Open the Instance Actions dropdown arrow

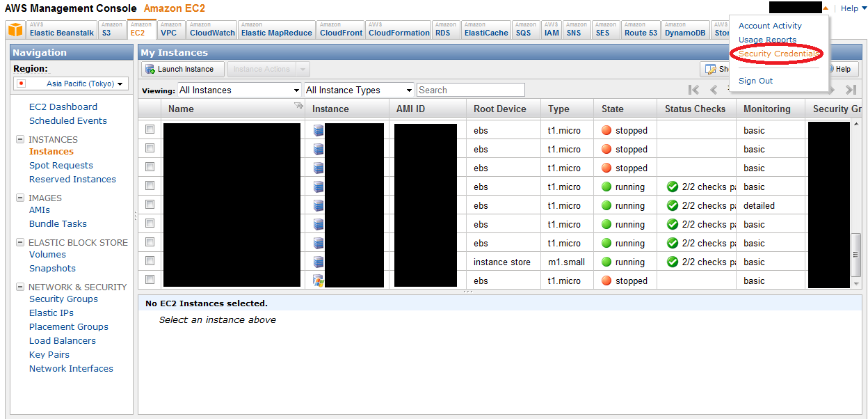pyautogui.click(x=303, y=70)
